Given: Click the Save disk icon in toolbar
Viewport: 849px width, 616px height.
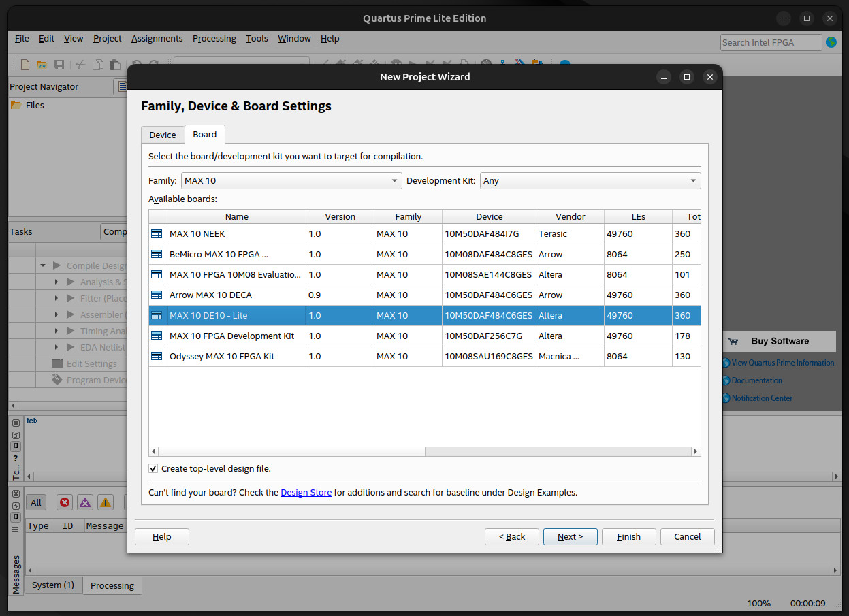Looking at the screenshot, I should coord(59,65).
